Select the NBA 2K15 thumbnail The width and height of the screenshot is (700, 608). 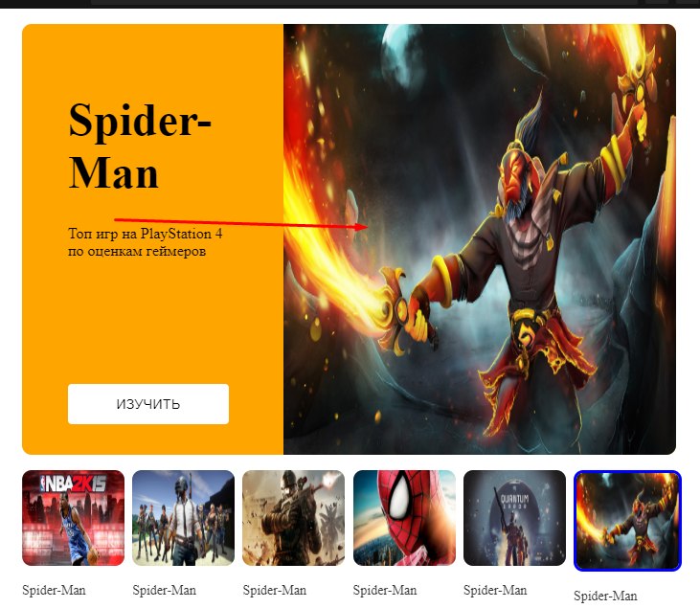[x=73, y=518]
